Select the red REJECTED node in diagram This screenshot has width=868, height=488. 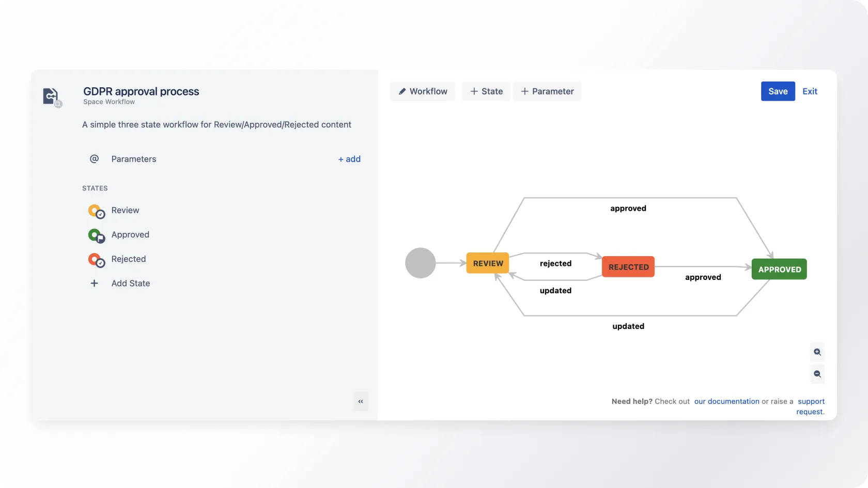click(628, 267)
